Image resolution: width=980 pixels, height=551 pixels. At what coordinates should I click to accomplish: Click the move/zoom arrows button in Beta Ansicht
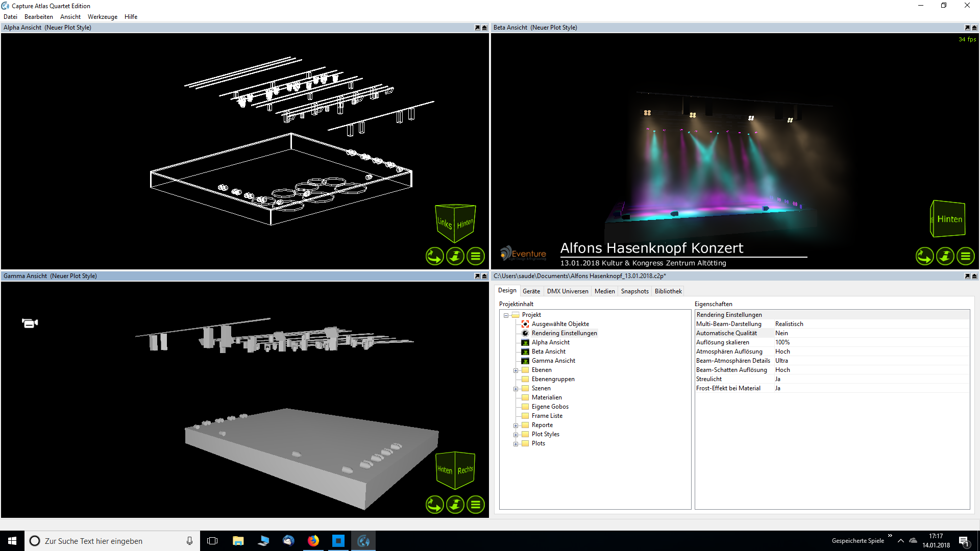(945, 256)
